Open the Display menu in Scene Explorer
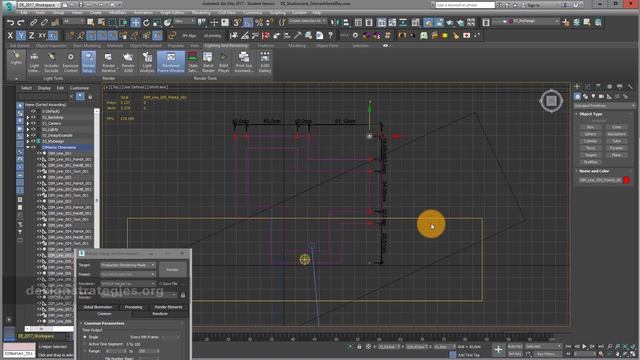Screen dimensions: 640x360 [x=44, y=88]
